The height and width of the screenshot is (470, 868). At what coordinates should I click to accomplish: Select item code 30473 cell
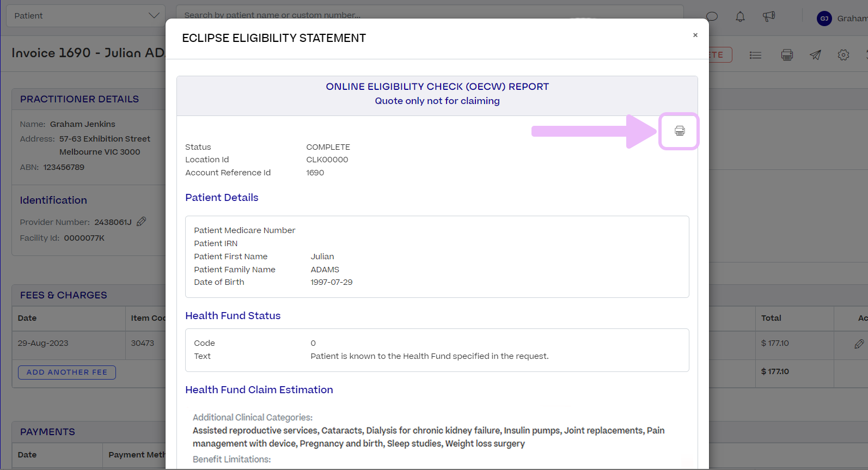[143, 344]
